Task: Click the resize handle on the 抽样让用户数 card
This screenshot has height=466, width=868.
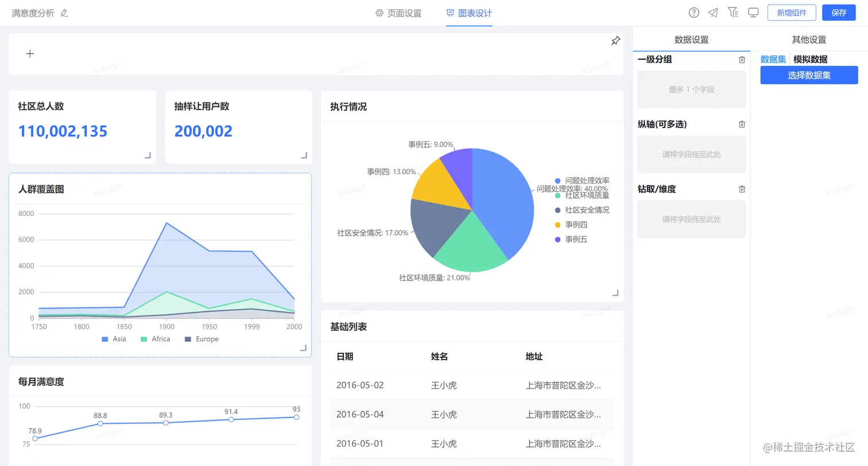Action: point(304,155)
